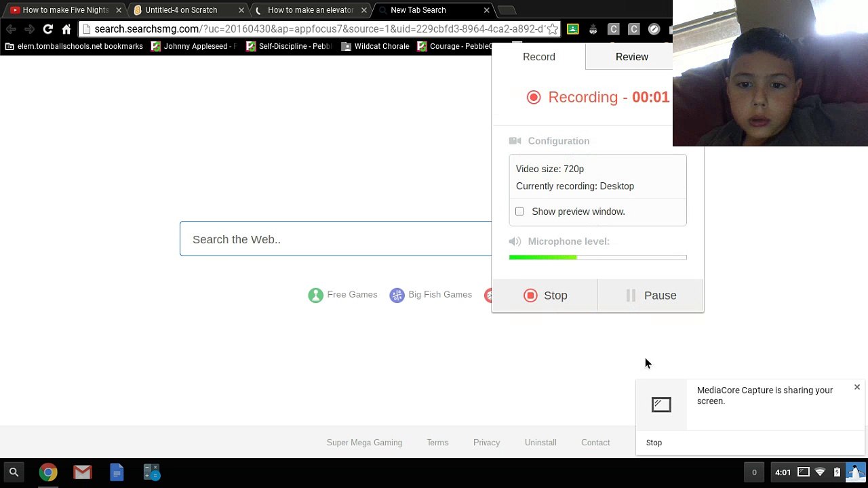Open the Self-Discipline bookmark
This screenshot has height=488, width=868.
point(289,46)
